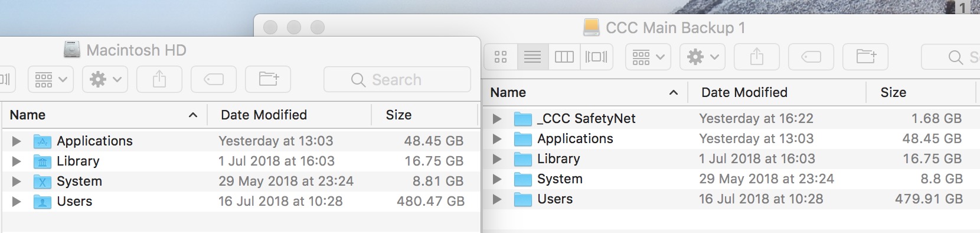Viewport: 980px width, 233px height.
Task: Sort by Name column in Macintosh HD window
Action: click(x=104, y=115)
